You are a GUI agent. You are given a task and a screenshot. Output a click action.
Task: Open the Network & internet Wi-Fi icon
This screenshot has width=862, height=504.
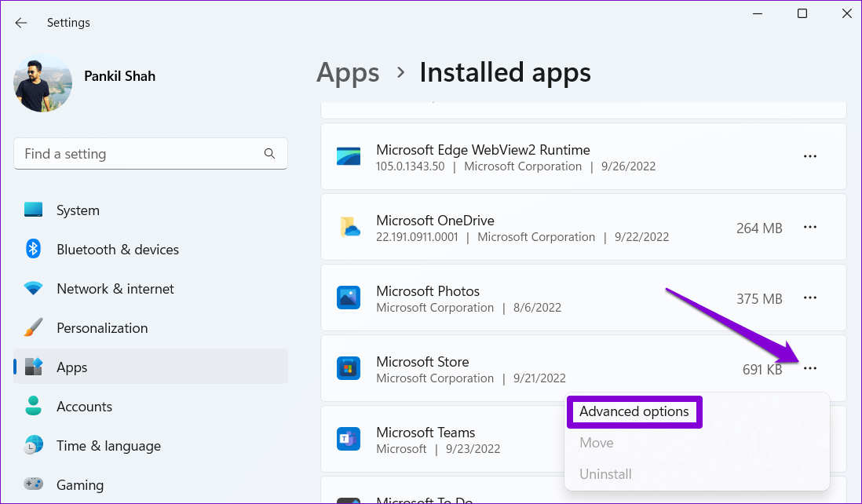click(x=34, y=289)
